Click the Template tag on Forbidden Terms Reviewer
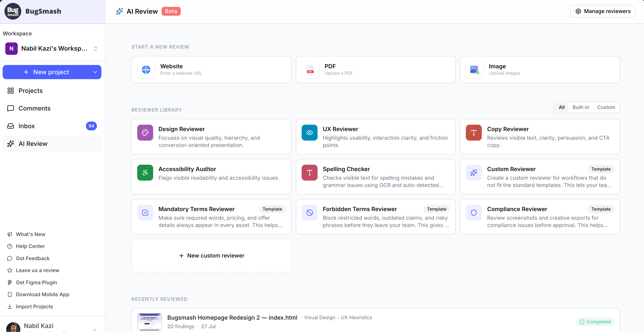 [x=436, y=209]
